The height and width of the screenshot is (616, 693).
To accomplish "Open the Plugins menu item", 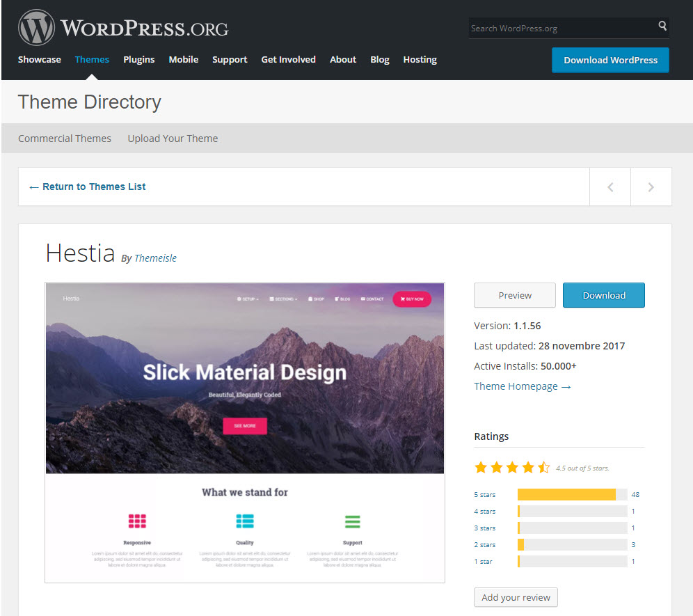I will [x=139, y=59].
